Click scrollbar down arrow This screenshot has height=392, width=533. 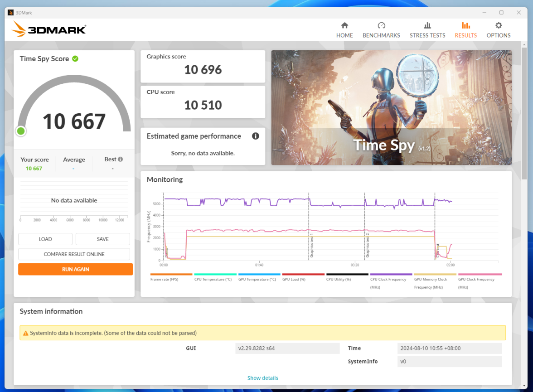[x=524, y=386]
